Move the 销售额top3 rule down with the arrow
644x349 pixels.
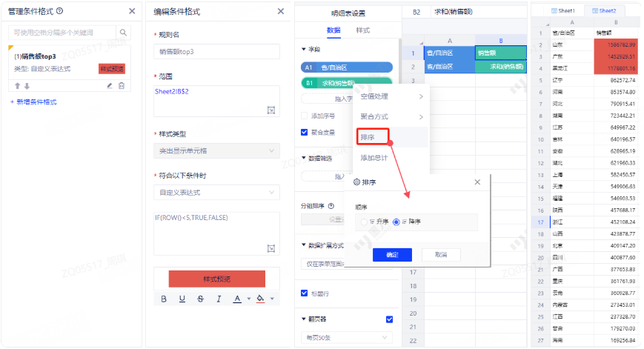point(27,86)
